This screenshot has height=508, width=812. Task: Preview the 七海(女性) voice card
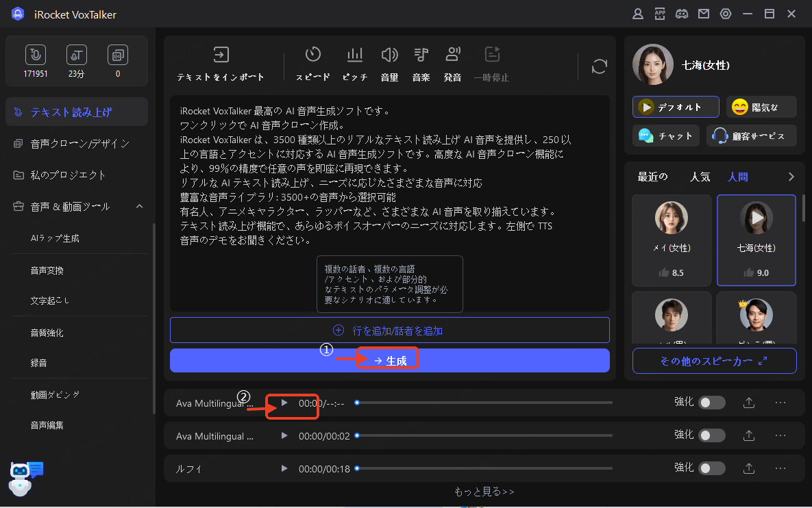[756, 218]
